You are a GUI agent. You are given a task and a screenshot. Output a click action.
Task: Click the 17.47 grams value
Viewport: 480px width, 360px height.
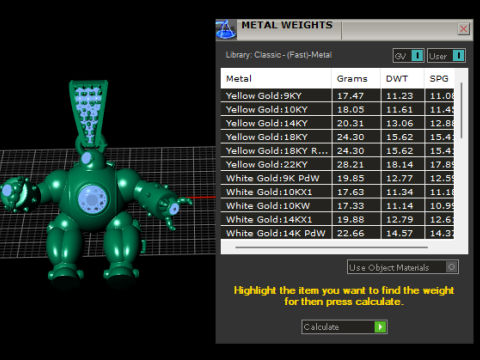point(350,96)
